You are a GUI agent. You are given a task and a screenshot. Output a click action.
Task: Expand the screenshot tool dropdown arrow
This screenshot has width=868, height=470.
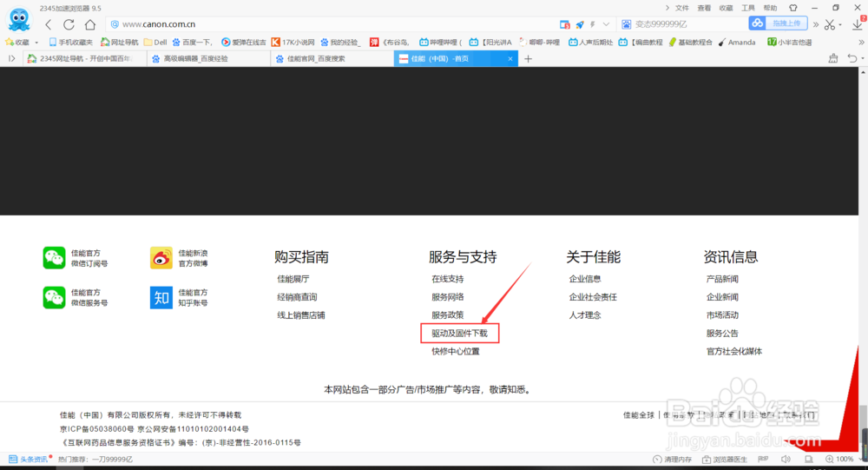coord(840,25)
